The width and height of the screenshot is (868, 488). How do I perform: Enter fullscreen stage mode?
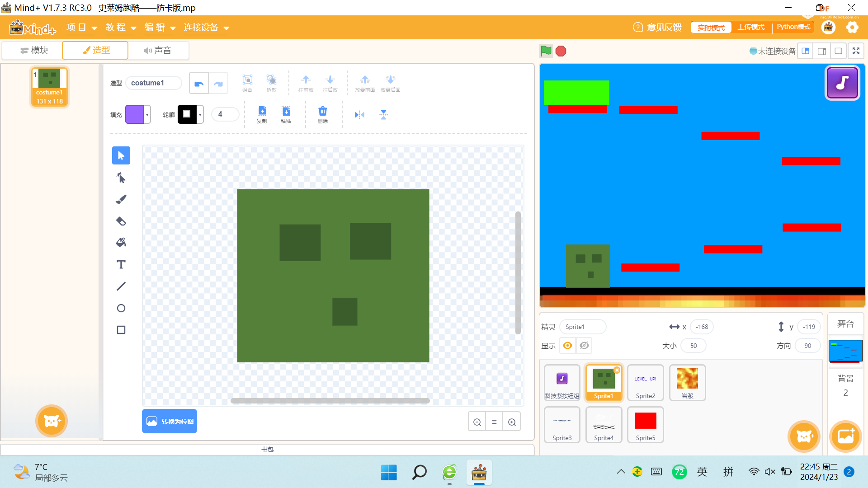click(856, 51)
